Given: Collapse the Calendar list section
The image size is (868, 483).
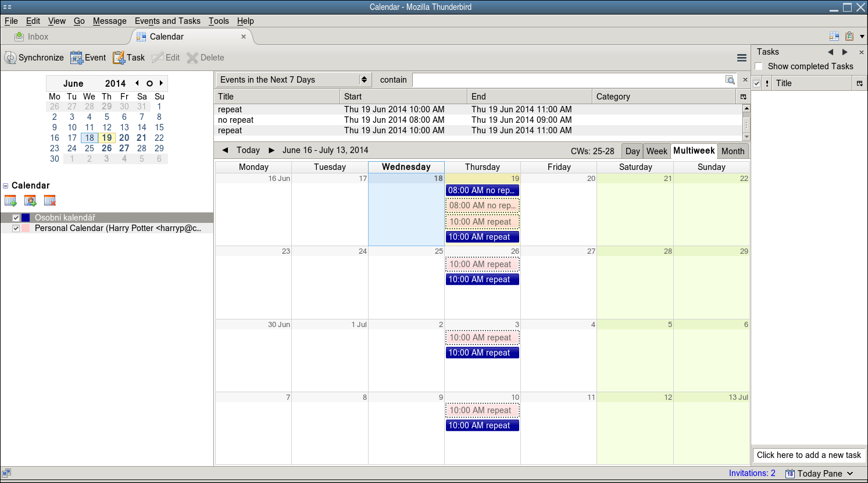Looking at the screenshot, I should 6,186.
